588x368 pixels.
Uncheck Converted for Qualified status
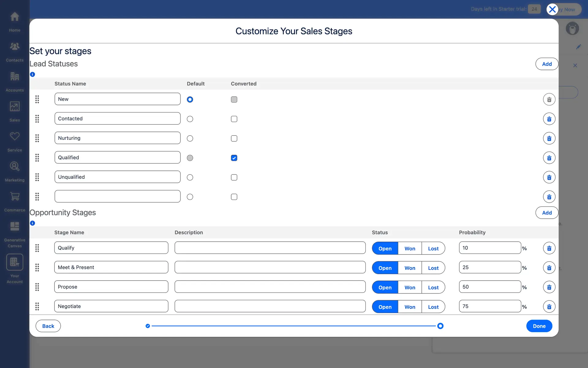pyautogui.click(x=234, y=158)
